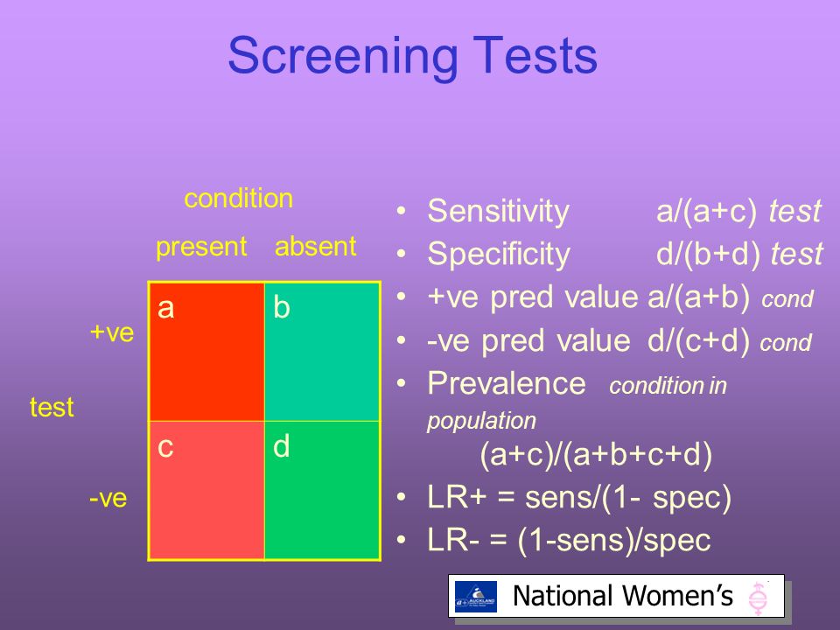Click the Specificity bullet text
Viewport: 840px width, 630px height.
pos(499,254)
